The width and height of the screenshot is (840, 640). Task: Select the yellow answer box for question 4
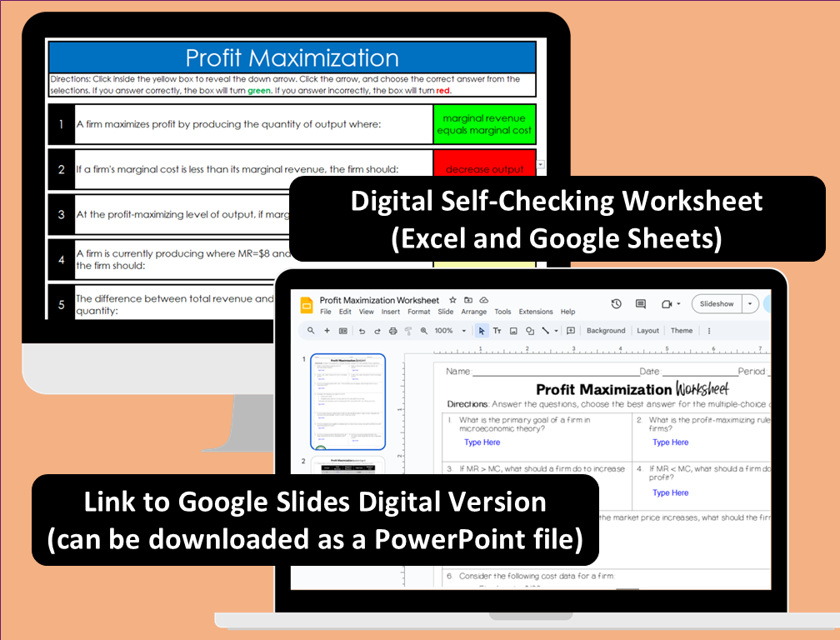point(484,264)
